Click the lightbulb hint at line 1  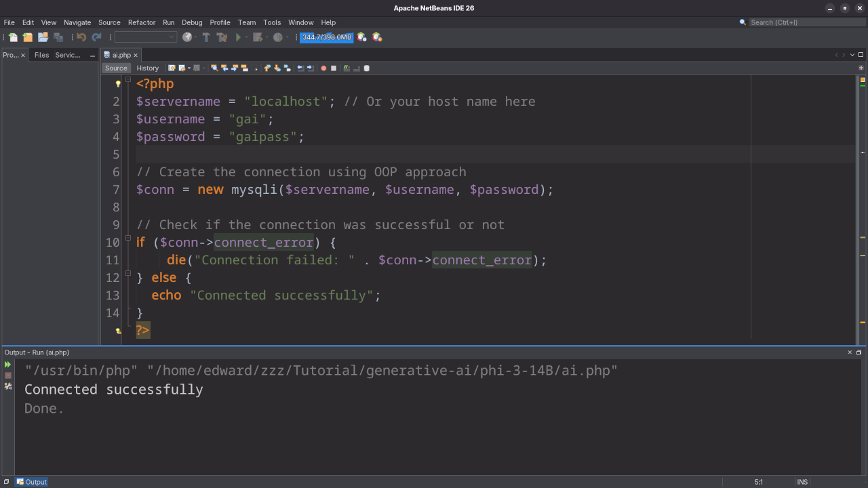118,84
